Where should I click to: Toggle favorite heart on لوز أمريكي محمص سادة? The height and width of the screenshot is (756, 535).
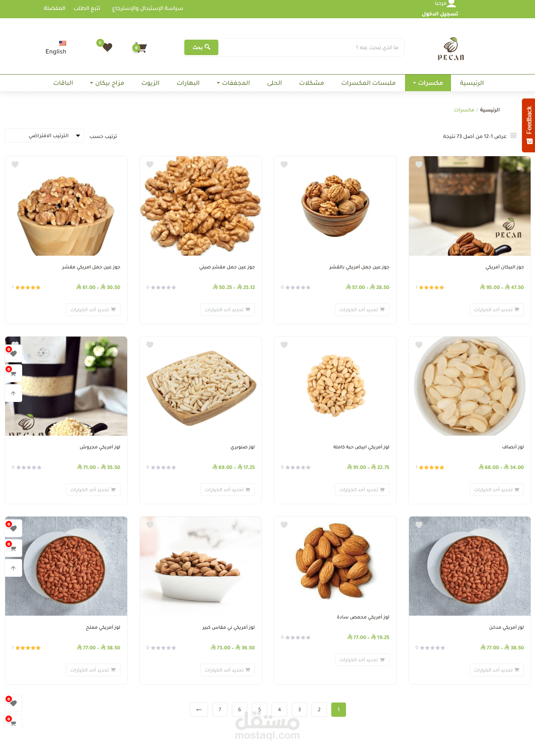point(284,525)
